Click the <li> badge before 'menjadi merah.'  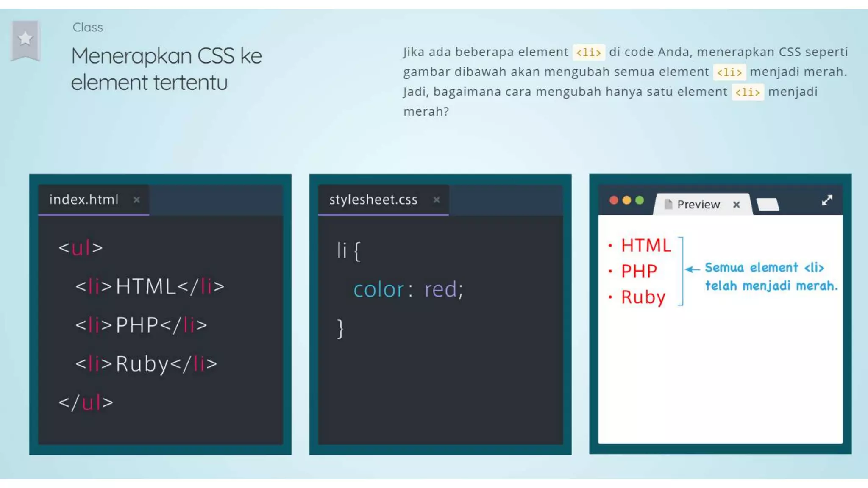click(x=729, y=72)
